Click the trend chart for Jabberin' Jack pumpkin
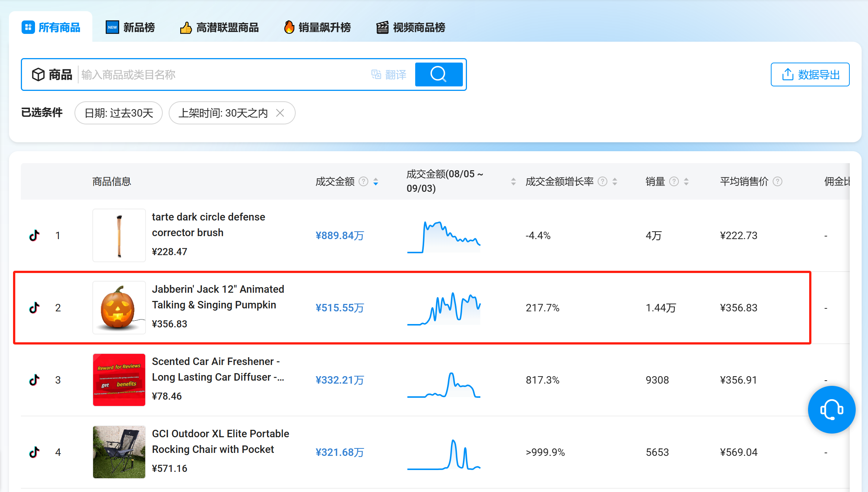Screen dimensions: 868x492 [443, 307]
